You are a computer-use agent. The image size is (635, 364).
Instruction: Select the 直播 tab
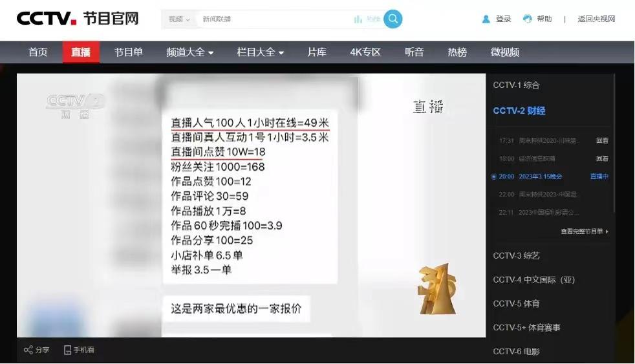click(81, 52)
